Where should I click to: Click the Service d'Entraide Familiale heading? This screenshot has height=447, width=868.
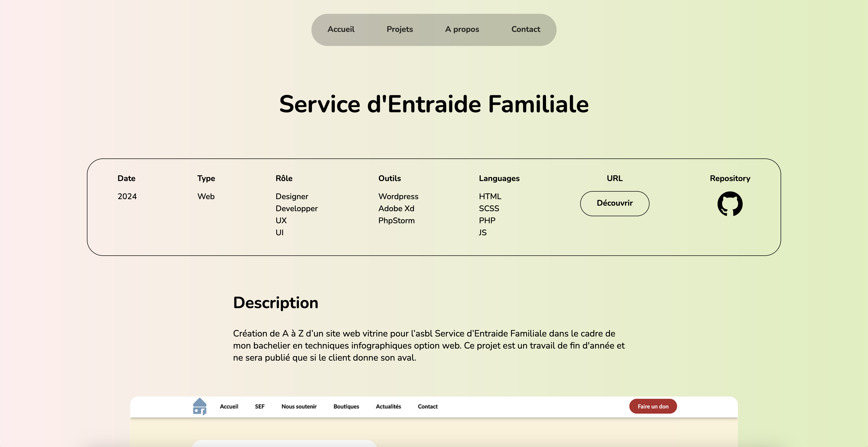(x=434, y=104)
